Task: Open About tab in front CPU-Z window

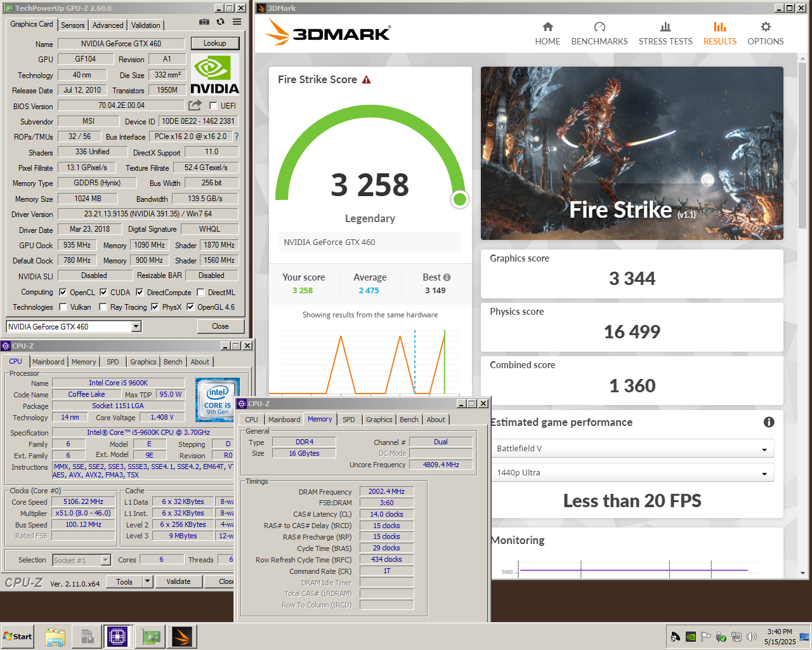Action: click(436, 420)
